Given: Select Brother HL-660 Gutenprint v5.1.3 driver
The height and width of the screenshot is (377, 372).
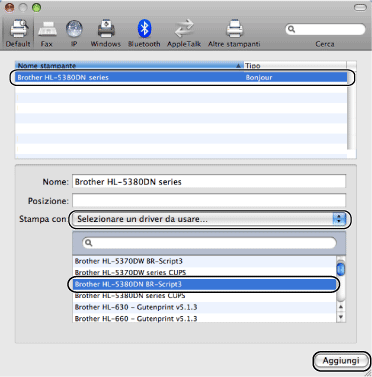Looking at the screenshot, I should click(x=204, y=318).
